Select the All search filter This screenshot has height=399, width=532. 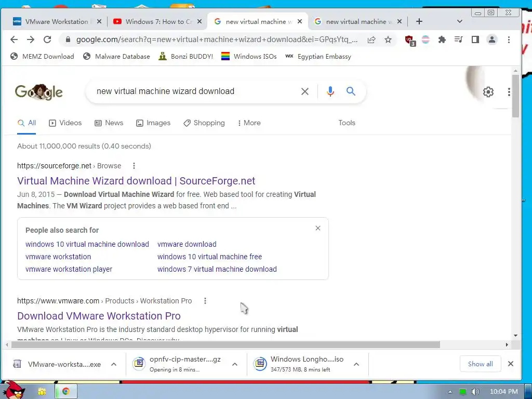point(26,123)
